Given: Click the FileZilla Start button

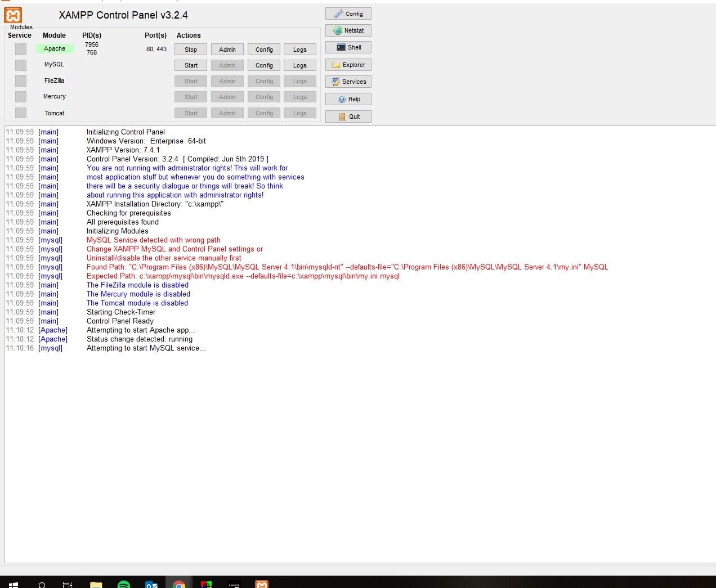Looking at the screenshot, I should coord(191,81).
